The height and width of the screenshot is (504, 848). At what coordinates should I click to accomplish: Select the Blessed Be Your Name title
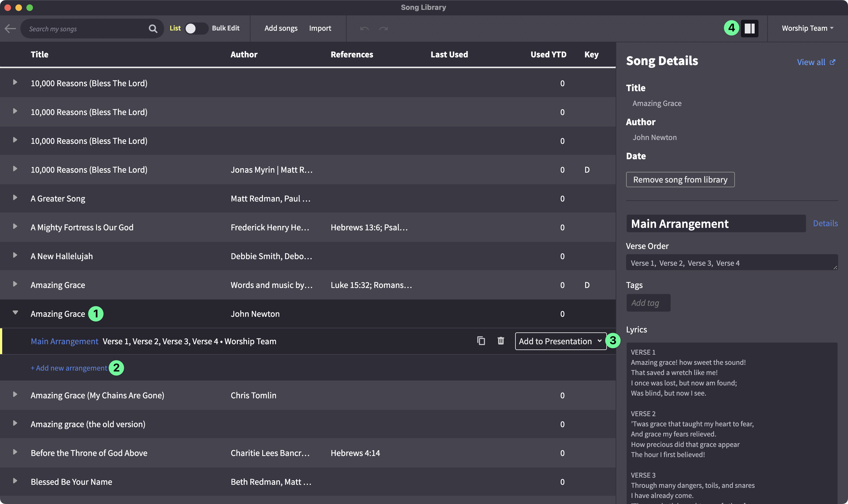tap(71, 482)
